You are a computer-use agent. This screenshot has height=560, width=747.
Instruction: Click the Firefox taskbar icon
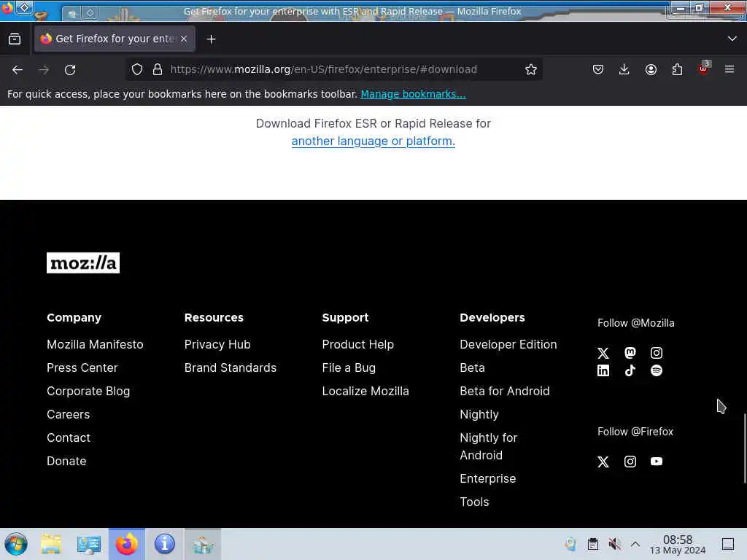click(126, 544)
